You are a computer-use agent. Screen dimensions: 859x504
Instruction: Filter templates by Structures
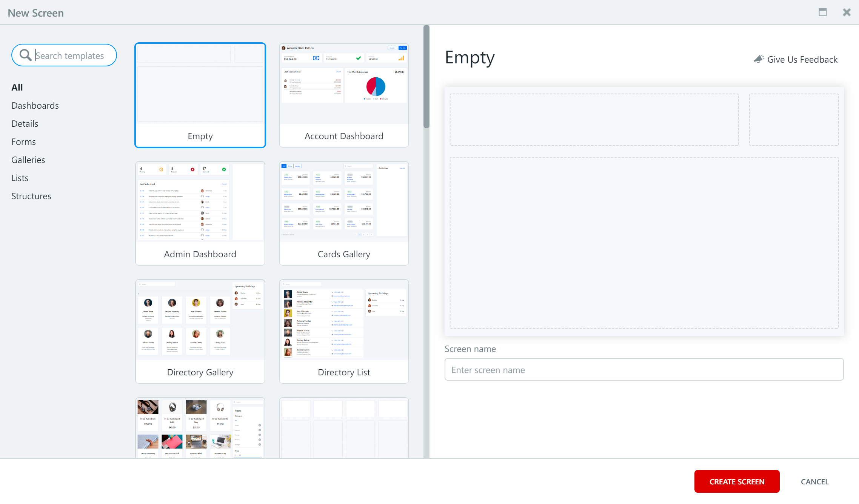[31, 196]
